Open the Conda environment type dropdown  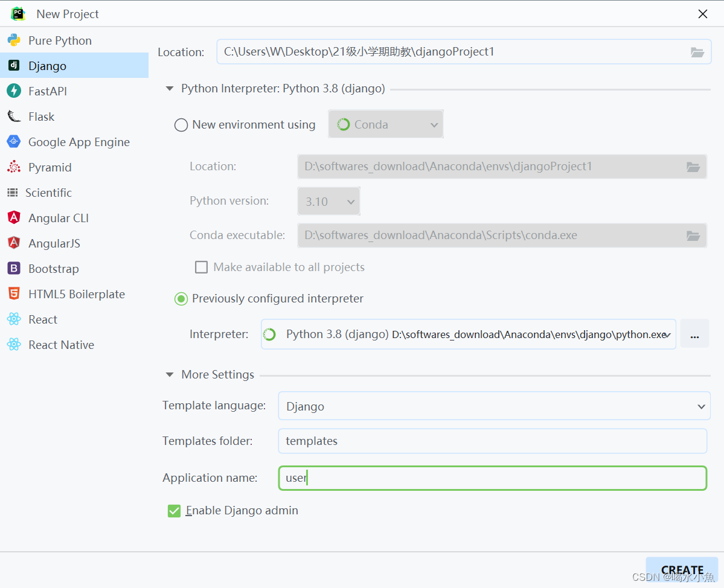(386, 124)
